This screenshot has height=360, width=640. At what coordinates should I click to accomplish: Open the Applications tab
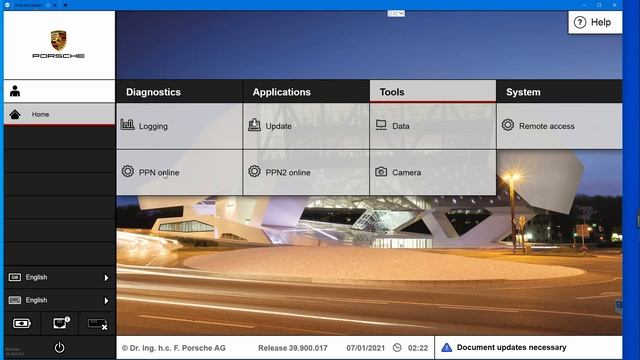[x=306, y=92]
